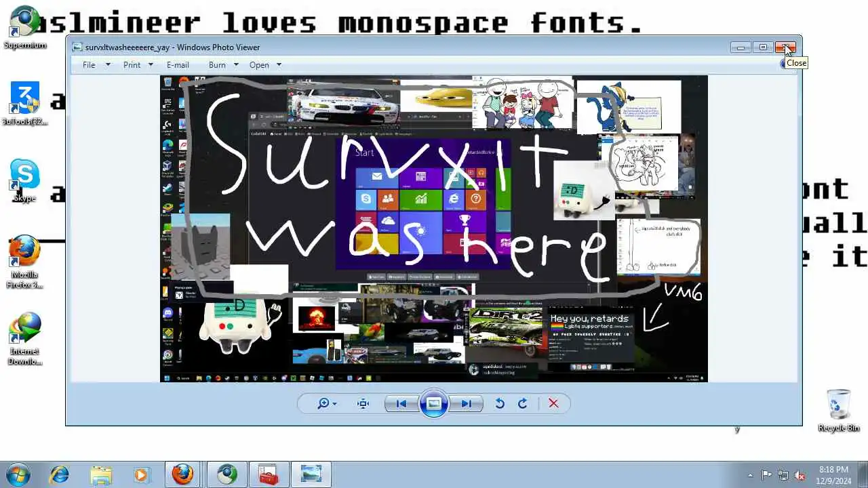Open the Windows Start menu orb
The height and width of the screenshot is (488, 868).
click(x=18, y=474)
